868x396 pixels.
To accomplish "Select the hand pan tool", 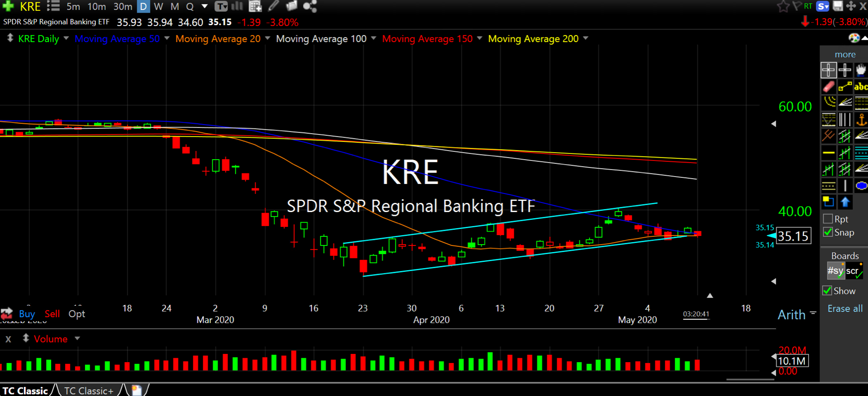I will (x=861, y=70).
